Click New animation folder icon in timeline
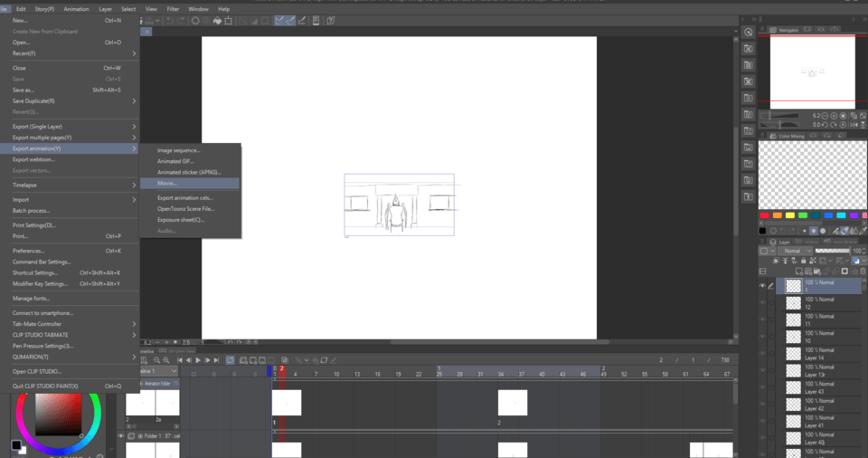This screenshot has width=868, height=458. 243,360
